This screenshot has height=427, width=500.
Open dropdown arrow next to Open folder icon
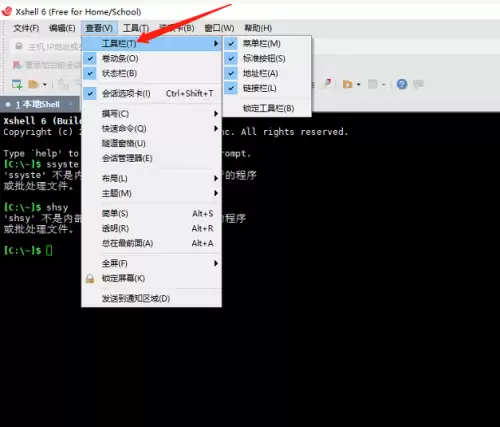point(45,84)
